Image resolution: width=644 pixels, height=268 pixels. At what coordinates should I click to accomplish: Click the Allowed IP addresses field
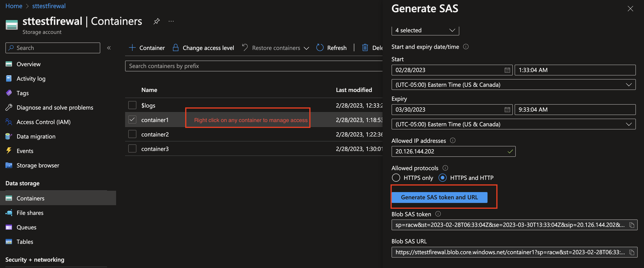click(x=450, y=151)
